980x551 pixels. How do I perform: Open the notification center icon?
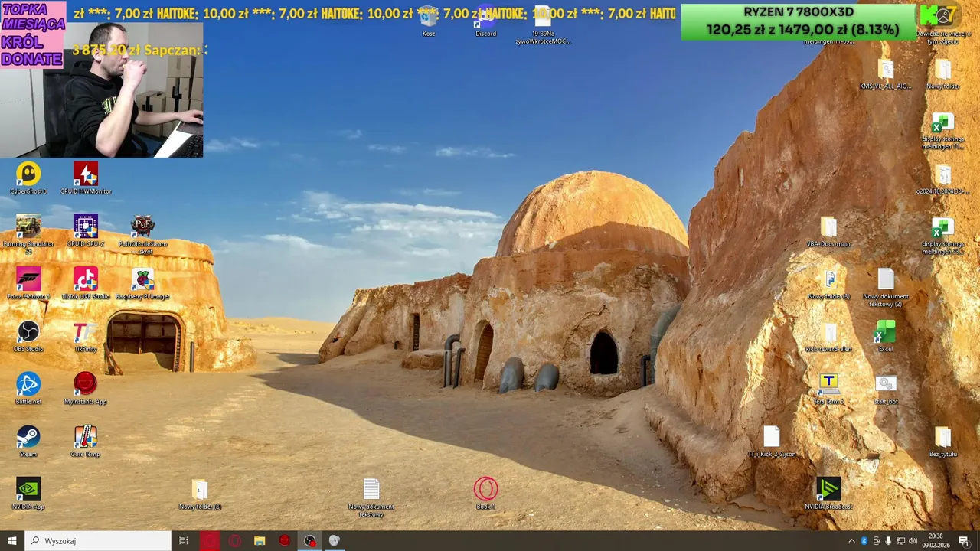pyautogui.click(x=964, y=541)
